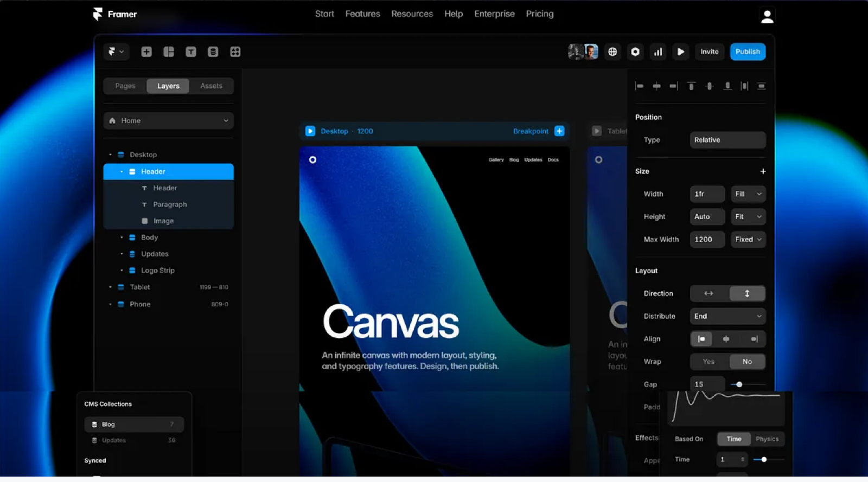Image resolution: width=868 pixels, height=482 pixels.
Task: Click the align bottom edge icon
Action: point(727,86)
